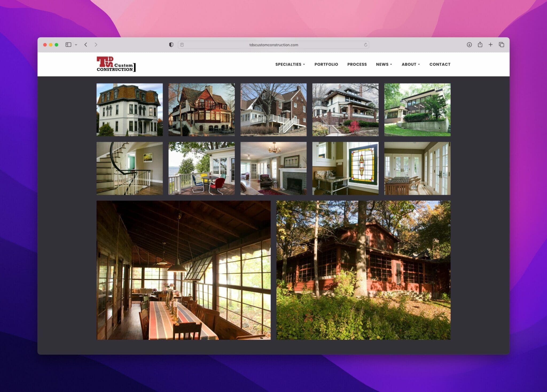Viewport: 547px width, 392px height.
Task: Expand the About dropdown menu
Action: (411, 64)
